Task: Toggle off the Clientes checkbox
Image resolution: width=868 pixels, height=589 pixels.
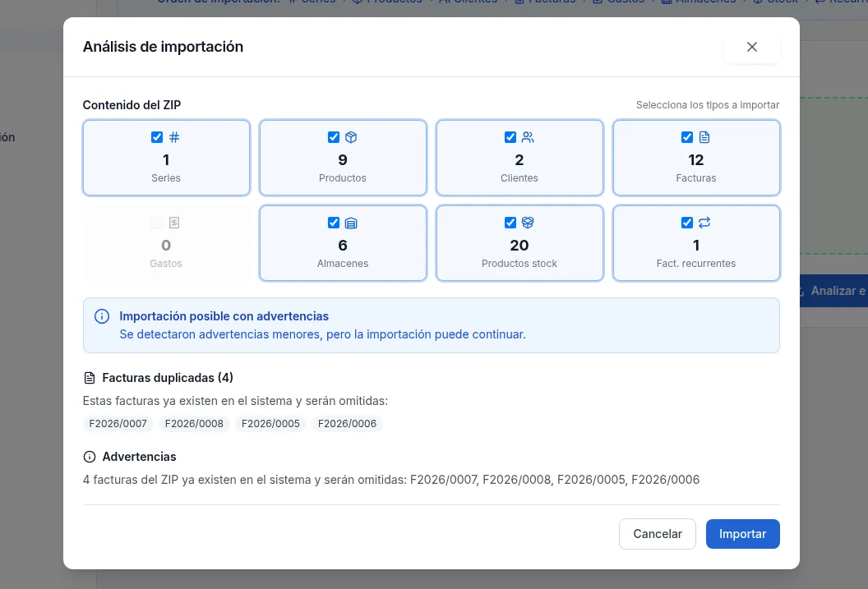Action: [x=510, y=137]
